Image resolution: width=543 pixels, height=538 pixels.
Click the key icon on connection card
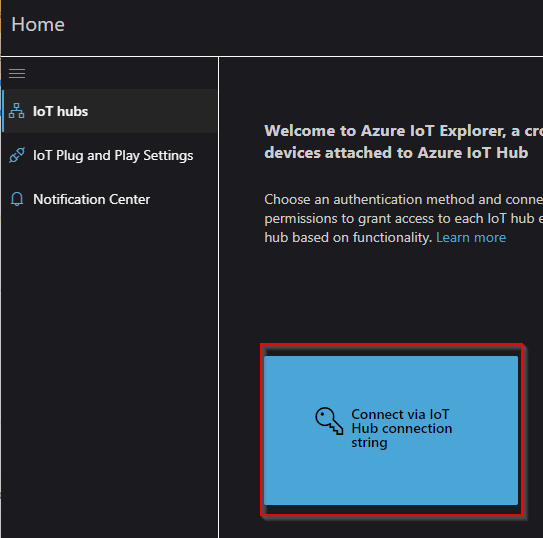329,421
